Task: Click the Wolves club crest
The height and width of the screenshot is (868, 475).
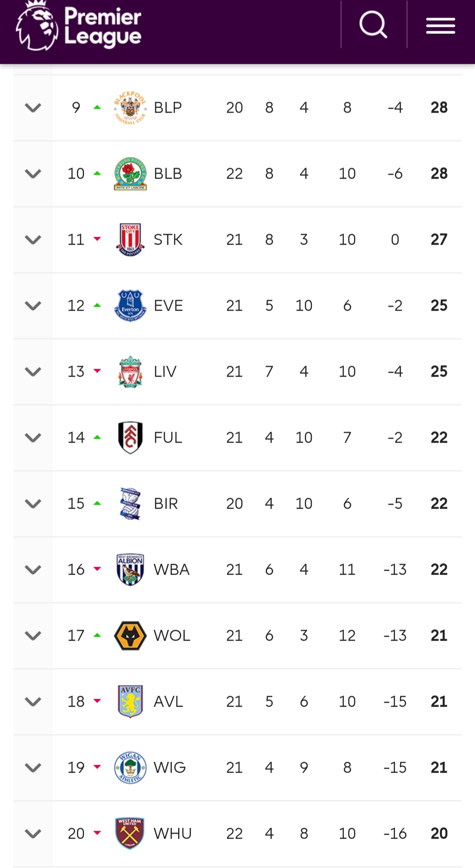Action: click(130, 636)
